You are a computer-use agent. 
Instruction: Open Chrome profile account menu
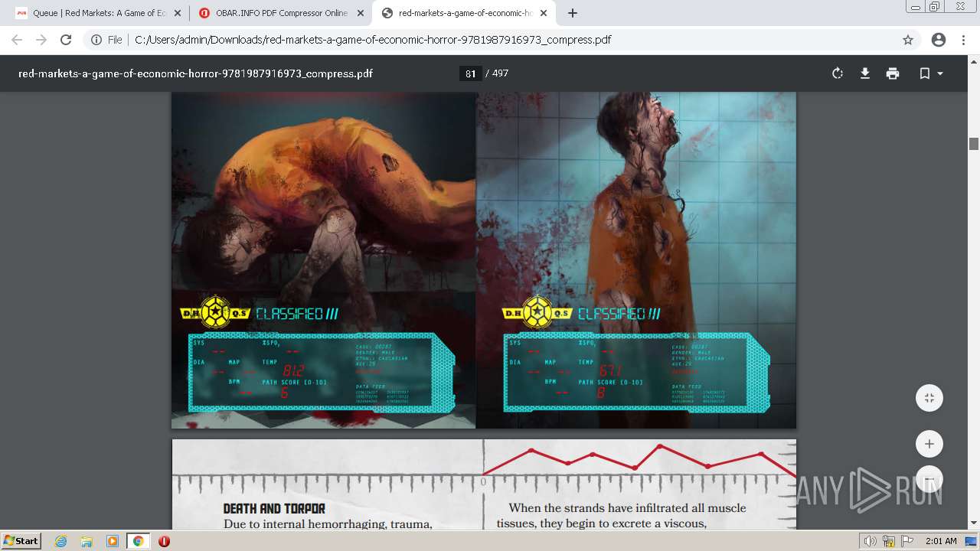coord(939,40)
